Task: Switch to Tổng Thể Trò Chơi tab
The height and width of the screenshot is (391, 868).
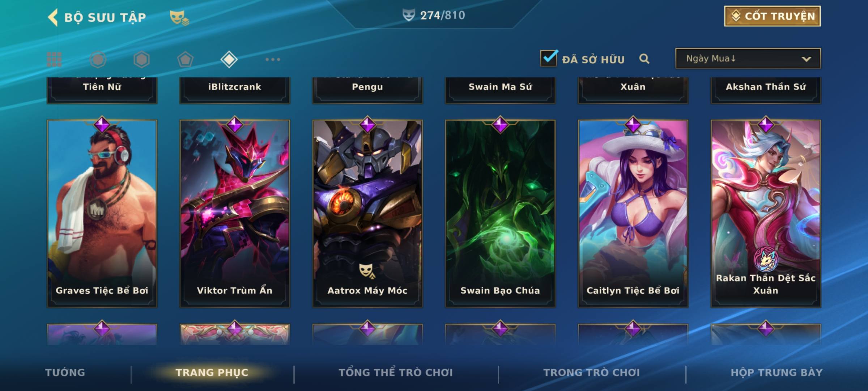Action: point(396,372)
